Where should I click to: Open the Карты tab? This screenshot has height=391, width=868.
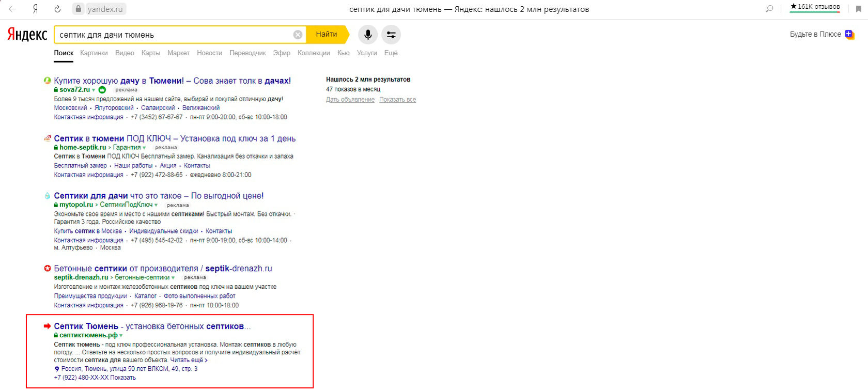click(151, 53)
